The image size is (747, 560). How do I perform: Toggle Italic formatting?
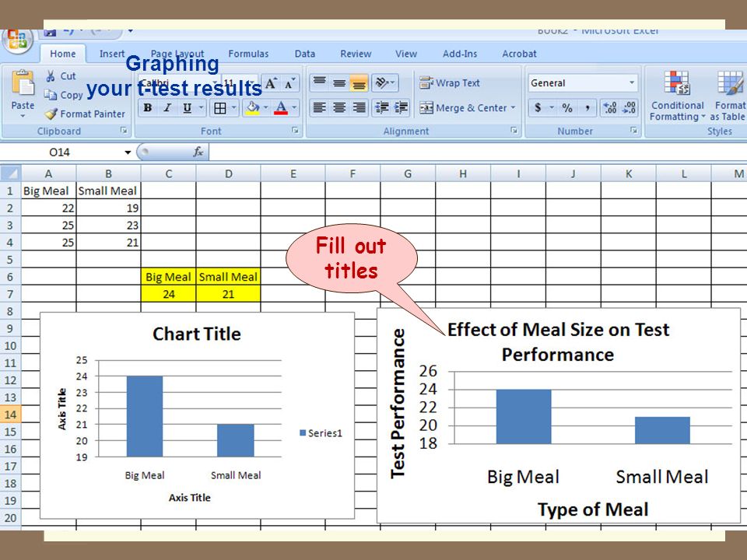point(167,108)
